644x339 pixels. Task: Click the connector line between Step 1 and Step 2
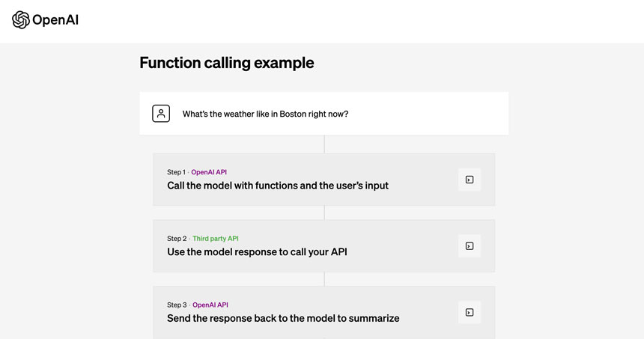click(324, 213)
